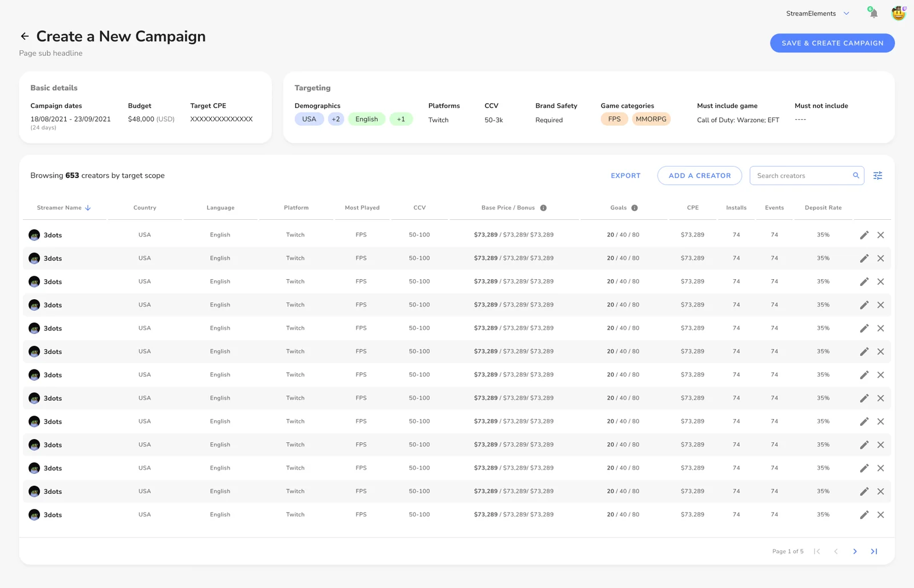Select the English demographics tag
914x588 pixels.
[367, 119]
